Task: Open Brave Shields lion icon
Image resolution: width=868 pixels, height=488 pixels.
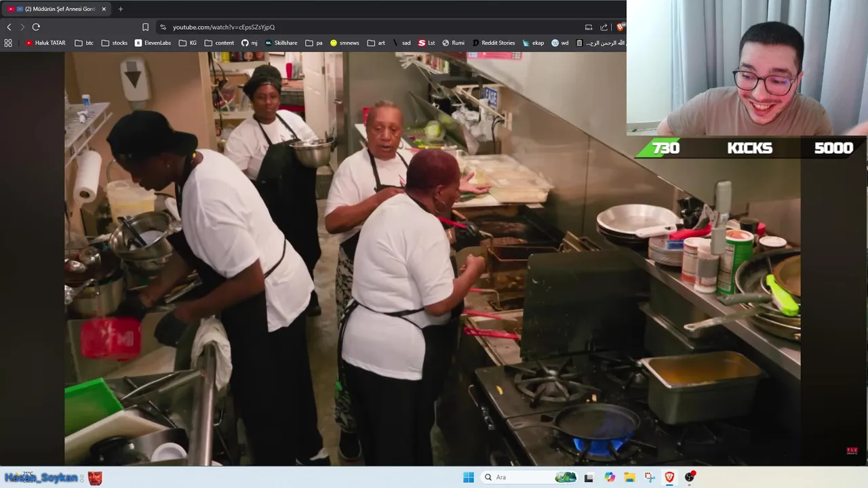Action: tap(620, 27)
